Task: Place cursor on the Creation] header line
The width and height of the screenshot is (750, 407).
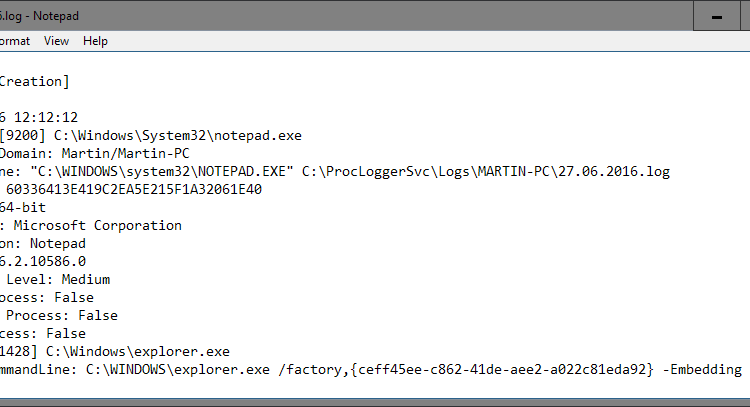Action: [x=34, y=81]
